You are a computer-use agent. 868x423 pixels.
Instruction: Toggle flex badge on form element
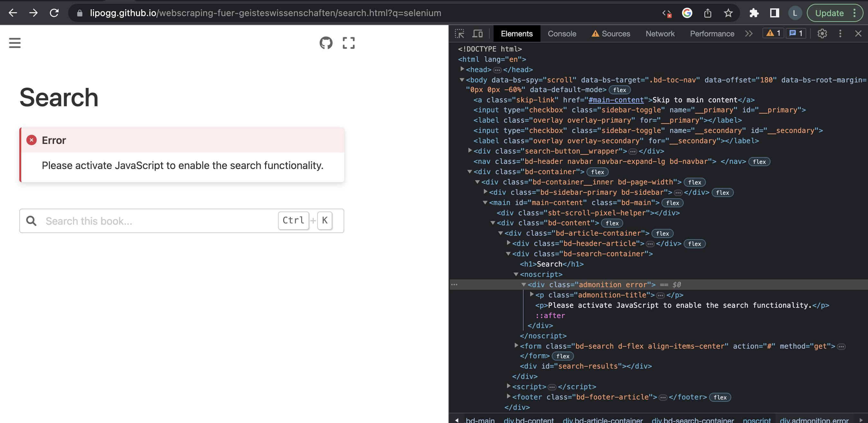pos(563,356)
